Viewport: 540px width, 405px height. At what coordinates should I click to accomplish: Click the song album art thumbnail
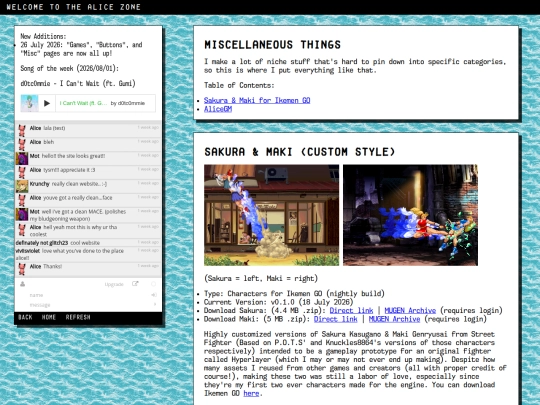point(29,103)
